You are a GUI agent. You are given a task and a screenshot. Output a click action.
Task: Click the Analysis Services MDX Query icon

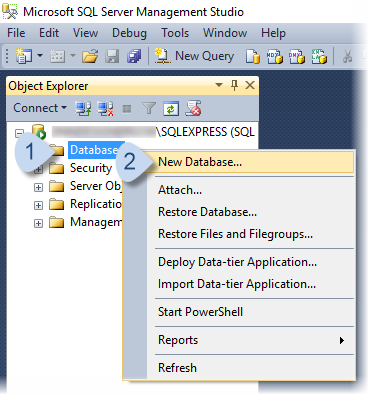pyautogui.click(x=275, y=56)
